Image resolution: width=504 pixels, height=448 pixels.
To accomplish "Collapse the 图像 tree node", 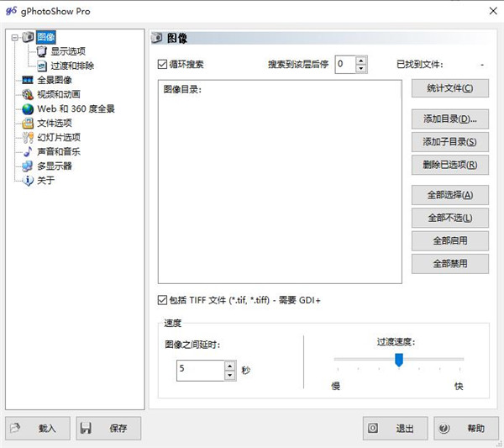I will [x=14, y=38].
